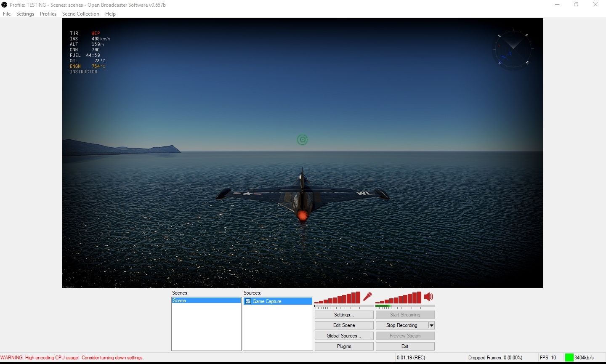
Task: Click the OBS logo in title bar
Action: 4,5
